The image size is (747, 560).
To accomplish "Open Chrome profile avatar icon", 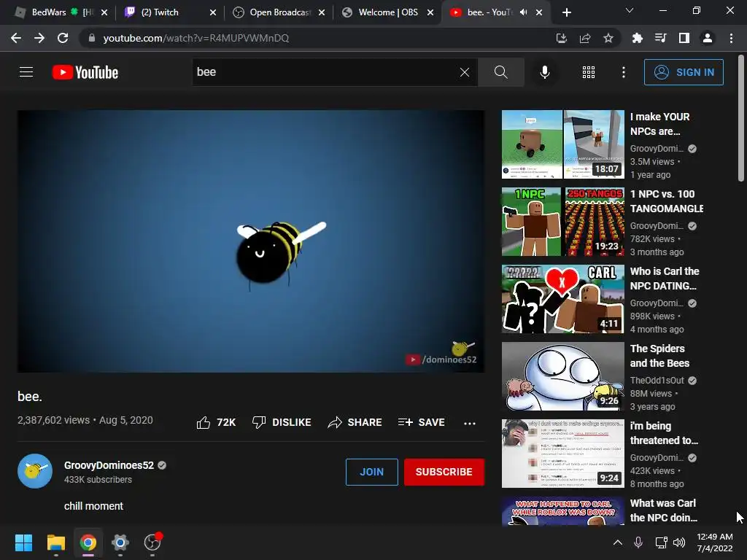I will click(x=708, y=38).
